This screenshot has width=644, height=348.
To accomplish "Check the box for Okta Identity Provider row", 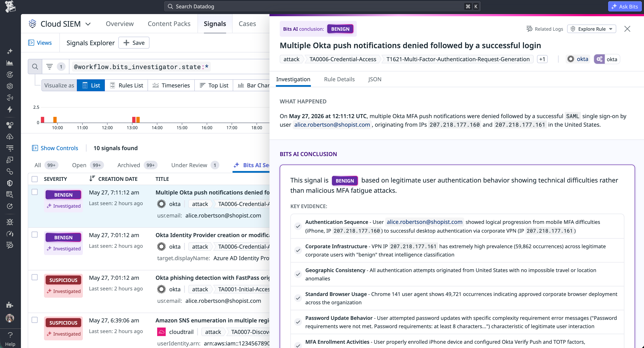I will click(35, 235).
